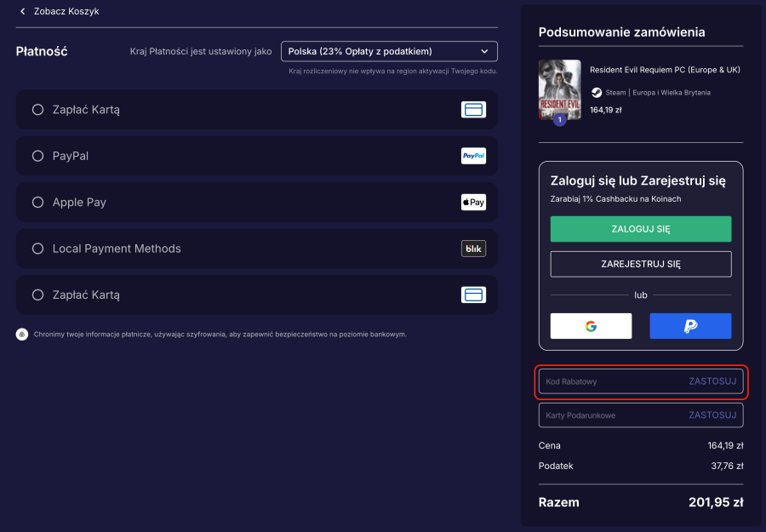Screen dimensions: 766x532
Task: Click the Zaloguj się lub Zarejestruj się heading
Action: [638, 180]
